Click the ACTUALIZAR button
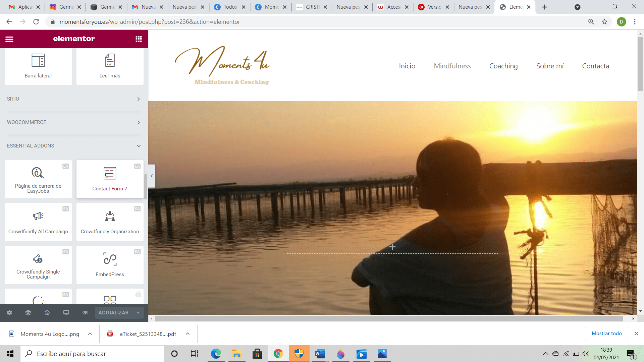The height and width of the screenshot is (362, 644). click(113, 313)
